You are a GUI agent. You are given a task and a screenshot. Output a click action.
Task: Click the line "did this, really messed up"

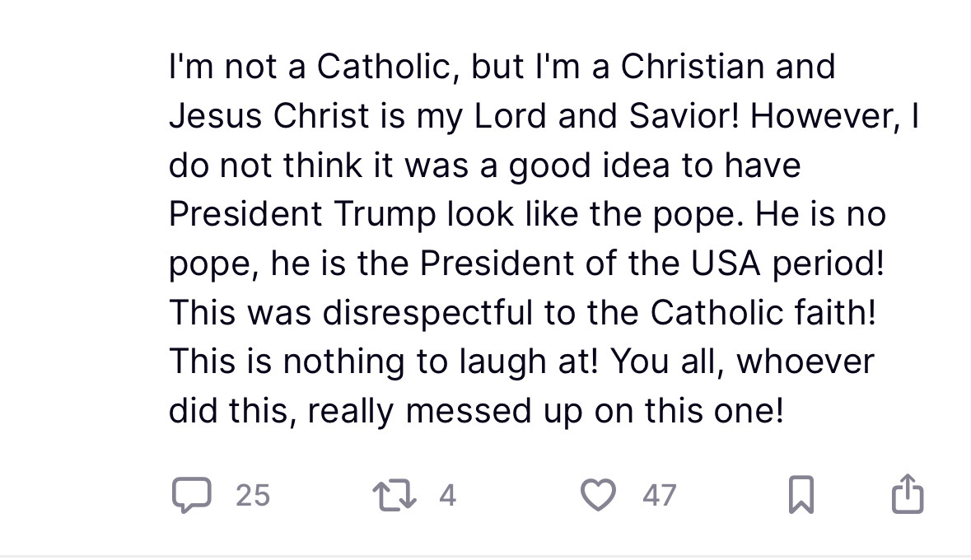[476, 411]
